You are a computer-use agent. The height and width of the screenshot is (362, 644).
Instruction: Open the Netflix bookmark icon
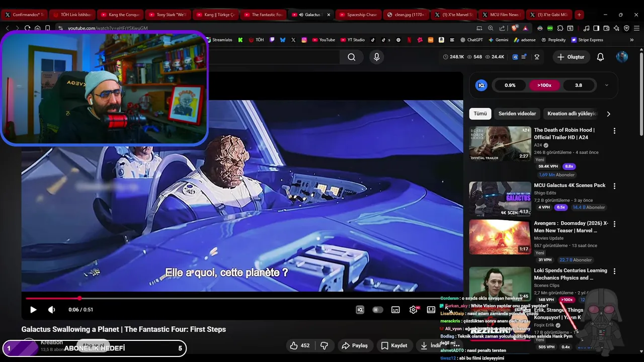tap(409, 40)
